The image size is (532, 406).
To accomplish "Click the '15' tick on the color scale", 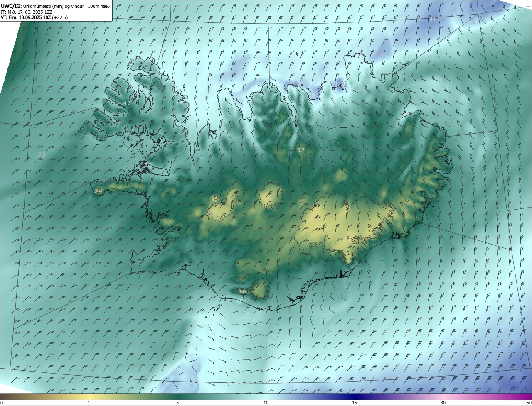I will (x=355, y=403).
